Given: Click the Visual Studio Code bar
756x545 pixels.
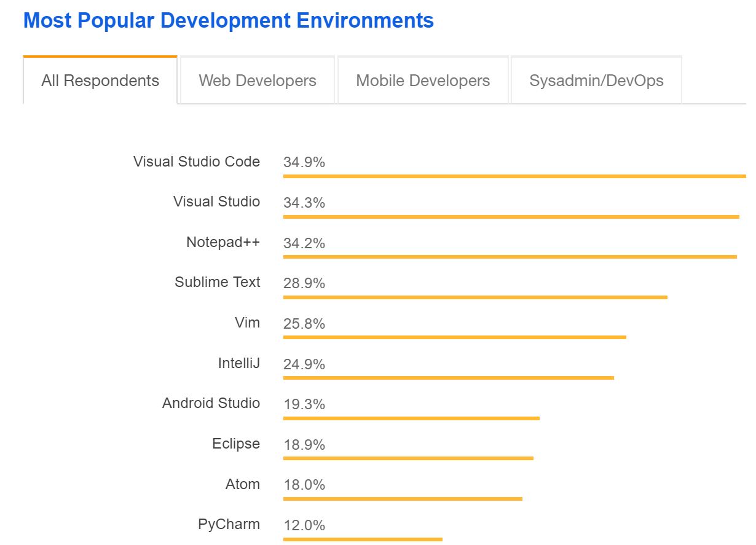Looking at the screenshot, I should [x=514, y=176].
